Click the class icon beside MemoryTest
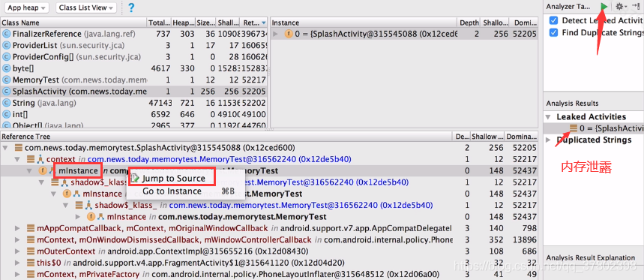The width and height of the screenshot is (644, 280). [x=6, y=80]
